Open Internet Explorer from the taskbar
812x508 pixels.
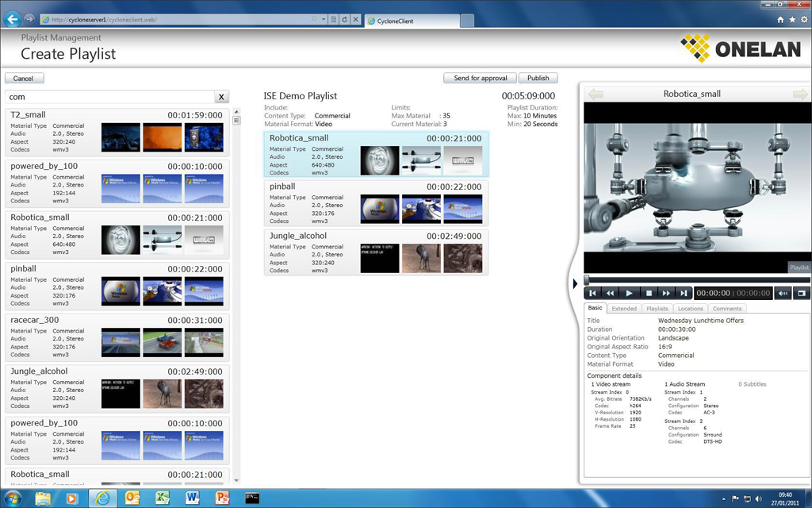[x=101, y=498]
